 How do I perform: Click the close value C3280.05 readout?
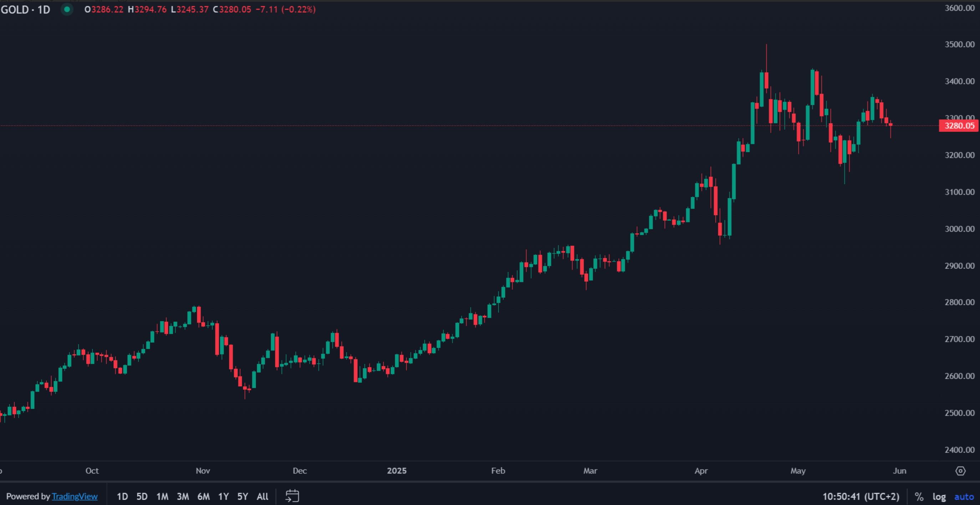233,10
